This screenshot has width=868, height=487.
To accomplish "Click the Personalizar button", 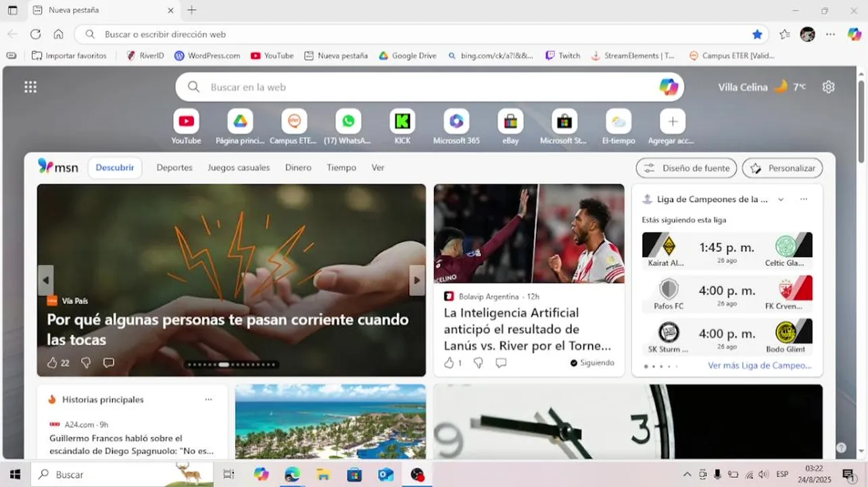I will click(x=782, y=168).
